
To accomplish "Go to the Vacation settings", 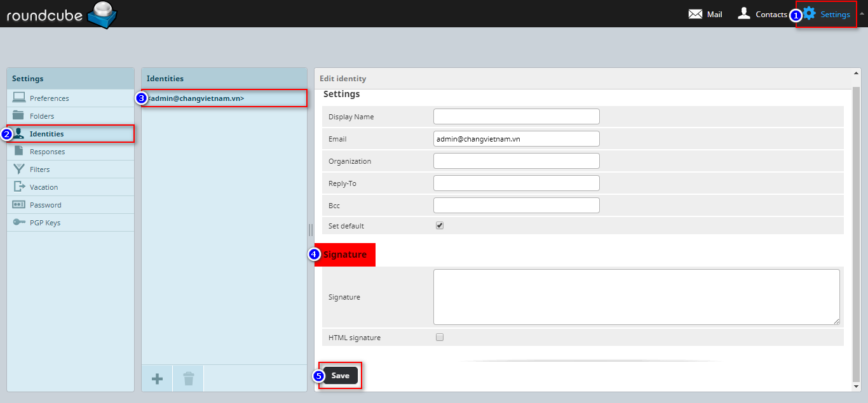I will [43, 187].
